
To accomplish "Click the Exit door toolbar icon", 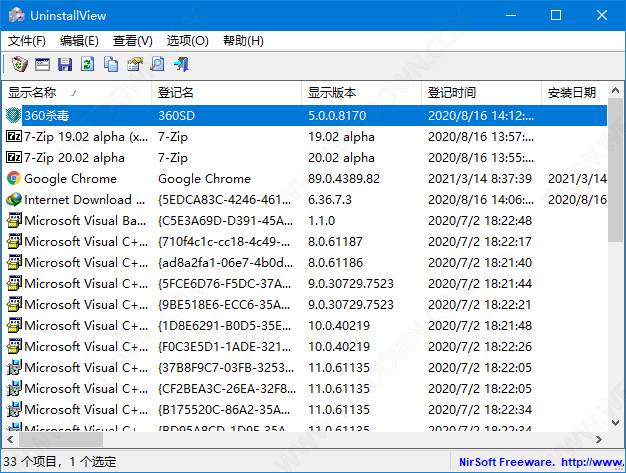I will [x=181, y=64].
